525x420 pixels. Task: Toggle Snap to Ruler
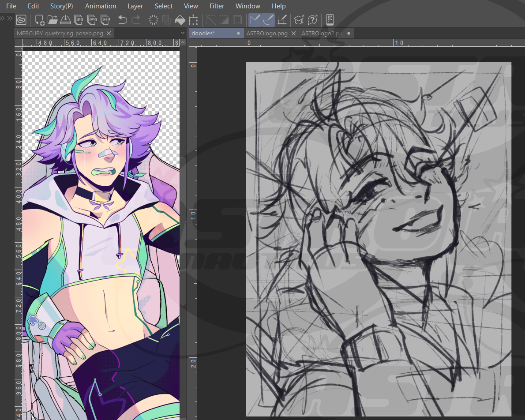point(255,20)
